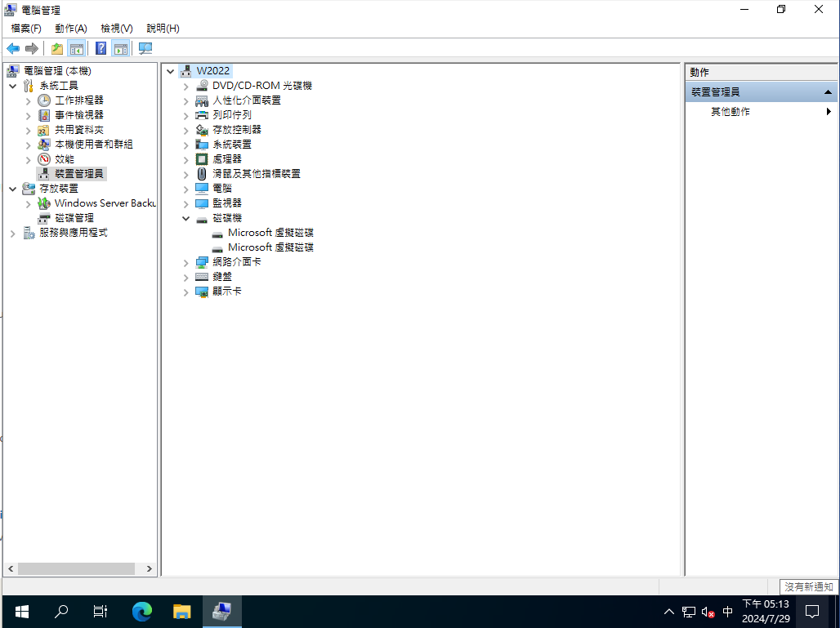The width and height of the screenshot is (840, 628).
Task: Open the Help toolbar icon
Action: click(x=101, y=49)
